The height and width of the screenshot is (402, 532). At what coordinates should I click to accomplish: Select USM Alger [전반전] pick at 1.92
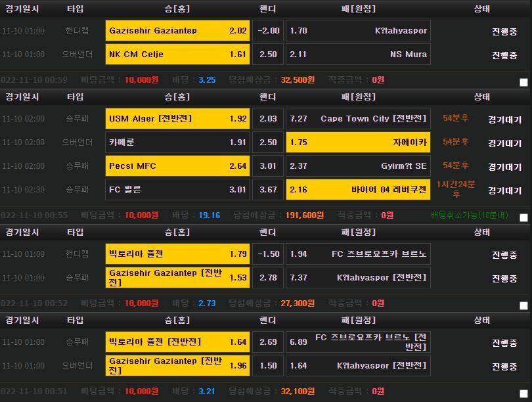tap(177, 119)
